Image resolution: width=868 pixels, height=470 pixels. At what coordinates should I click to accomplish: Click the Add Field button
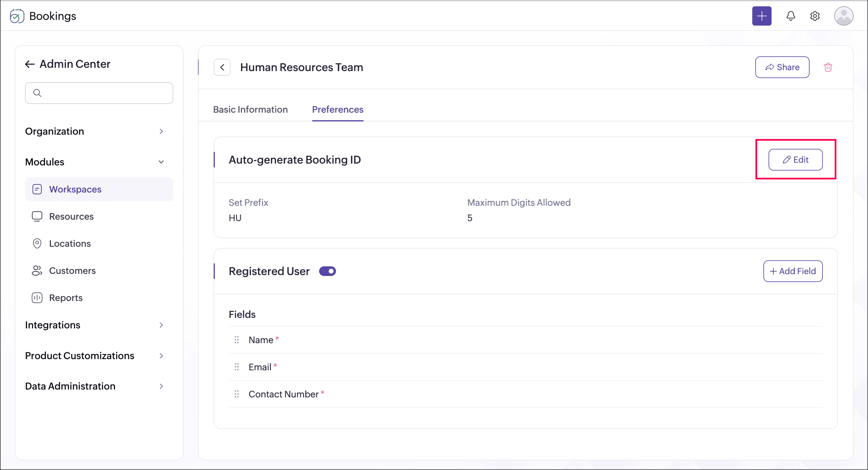click(793, 271)
